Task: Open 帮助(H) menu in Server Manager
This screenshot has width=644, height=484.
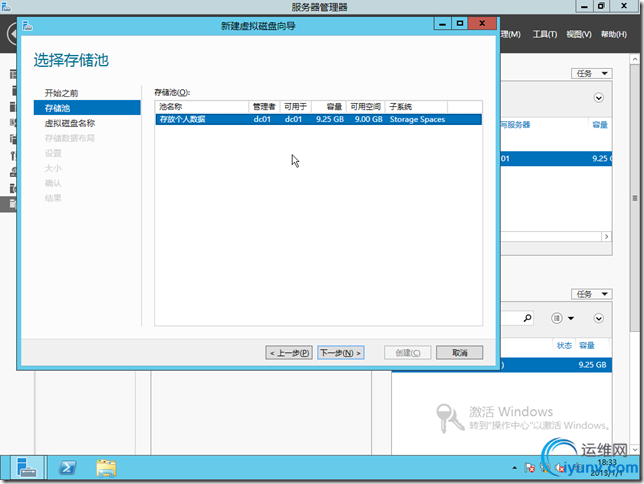Action: click(x=614, y=35)
